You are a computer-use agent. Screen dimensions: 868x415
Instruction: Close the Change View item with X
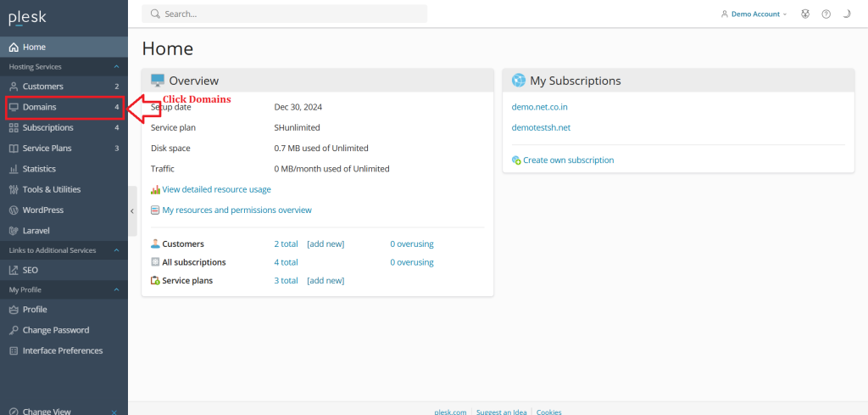click(114, 412)
